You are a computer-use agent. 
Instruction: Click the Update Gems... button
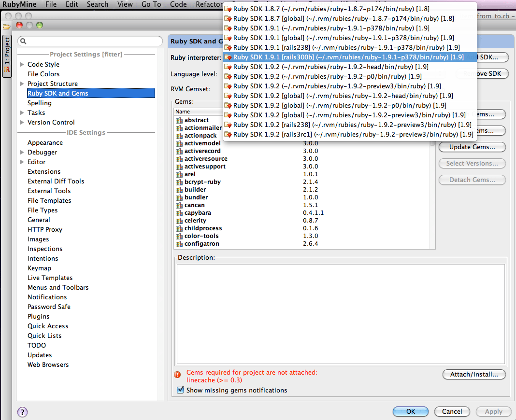(472, 147)
